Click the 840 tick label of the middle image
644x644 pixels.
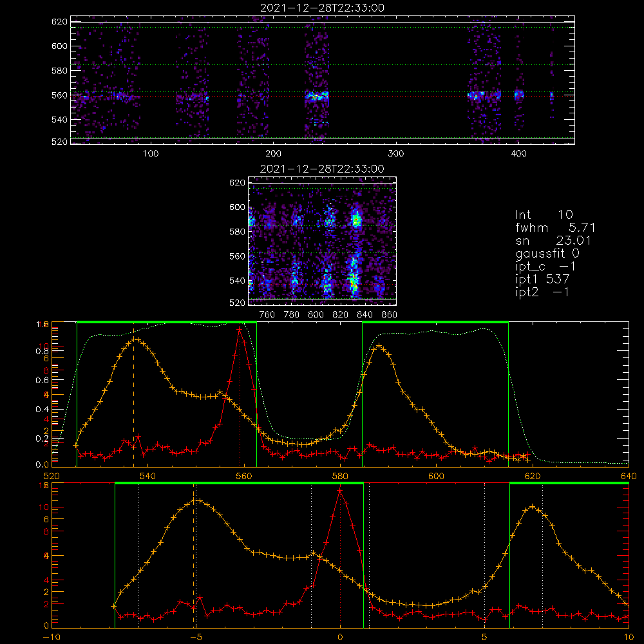tap(365, 315)
